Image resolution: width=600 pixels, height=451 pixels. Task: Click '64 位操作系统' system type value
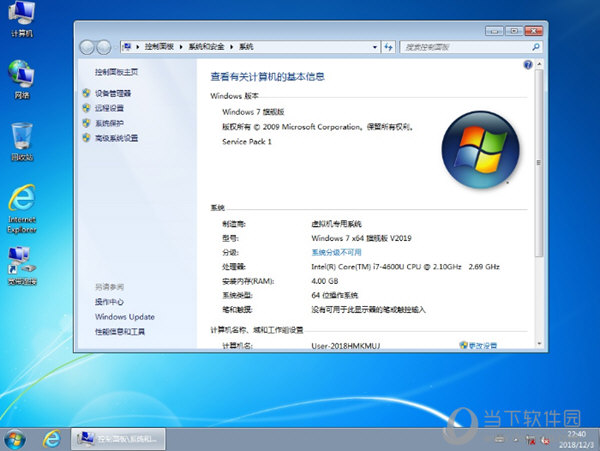[334, 295]
